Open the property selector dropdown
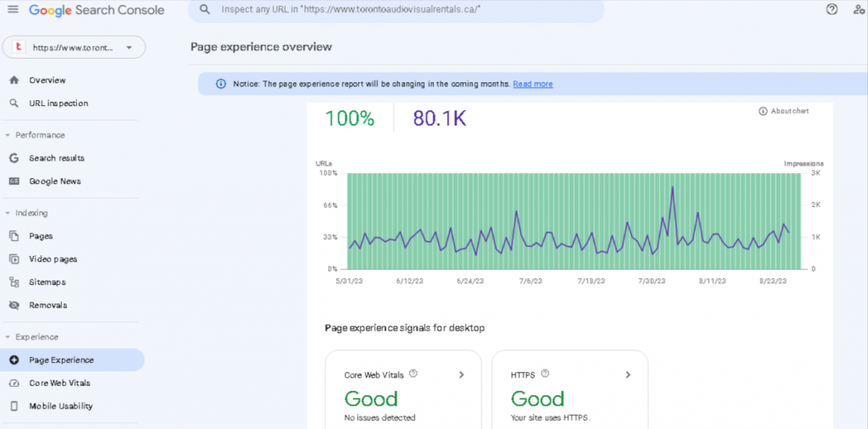This screenshot has height=429, width=868. click(x=75, y=47)
